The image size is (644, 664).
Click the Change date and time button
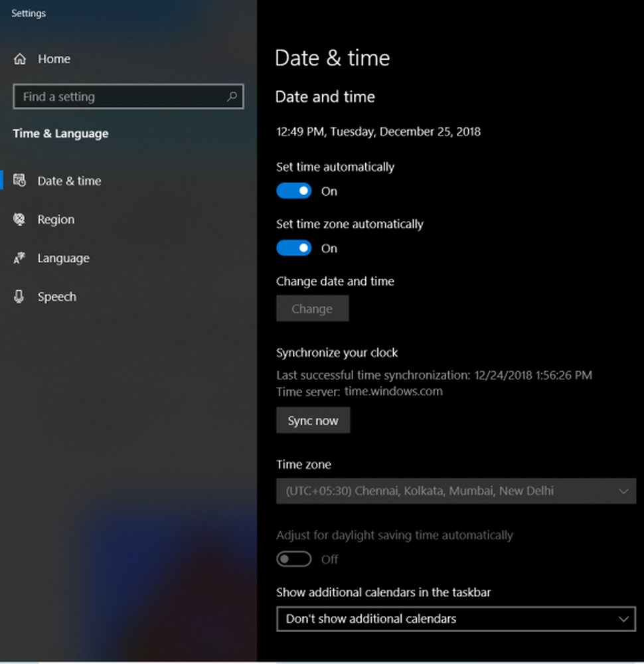(x=312, y=309)
